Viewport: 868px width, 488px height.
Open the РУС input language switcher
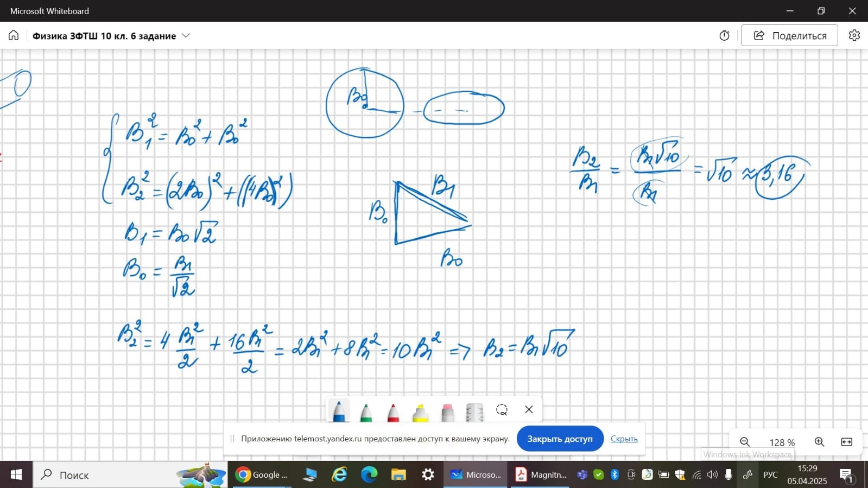pyautogui.click(x=770, y=474)
